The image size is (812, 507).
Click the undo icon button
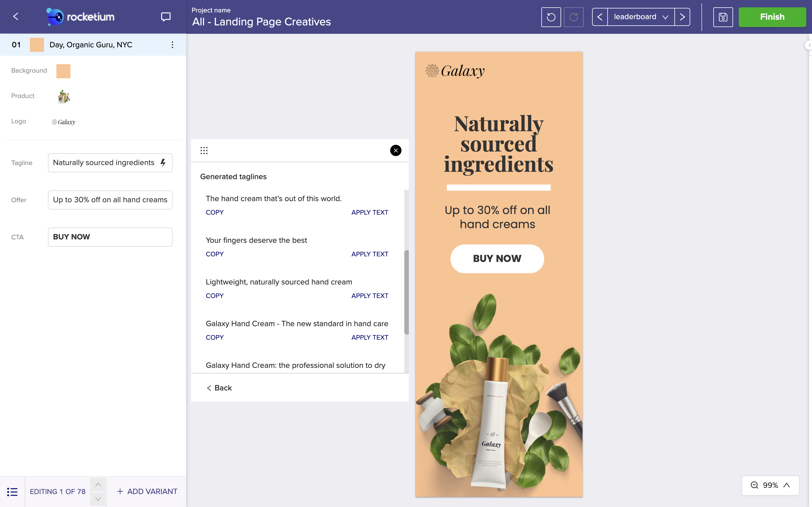click(x=551, y=17)
